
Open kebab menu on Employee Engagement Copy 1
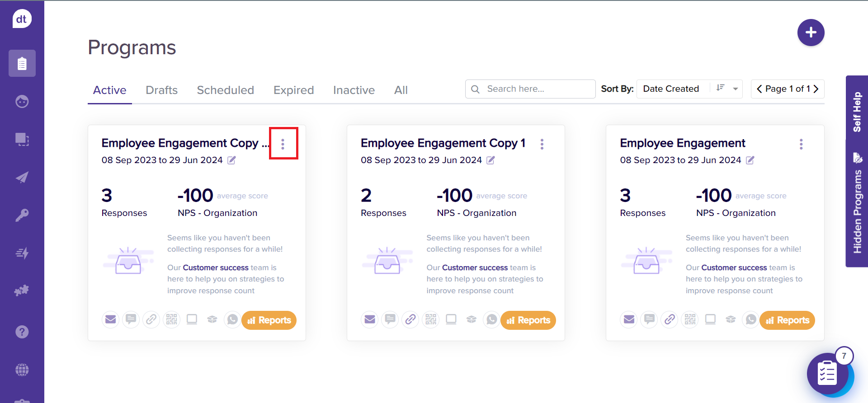542,144
